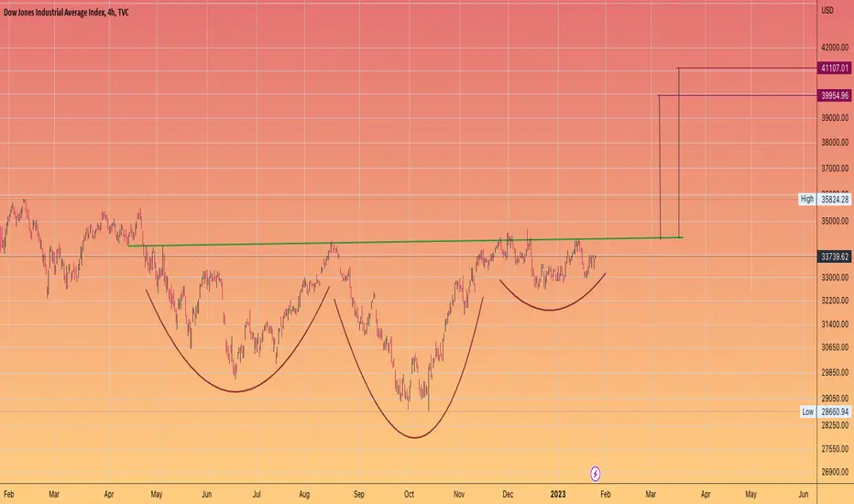
Task: Click the 32200.00 price axis value
Action: (835, 301)
